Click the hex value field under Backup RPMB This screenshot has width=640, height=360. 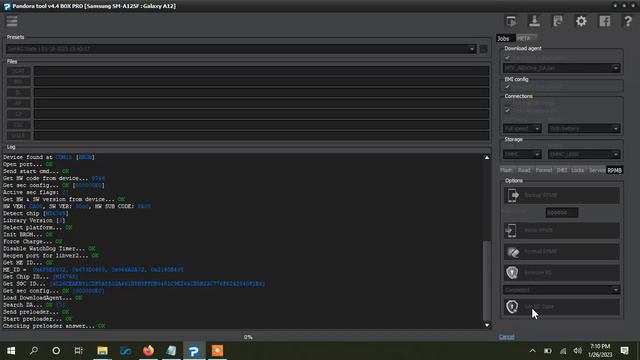click(562, 213)
